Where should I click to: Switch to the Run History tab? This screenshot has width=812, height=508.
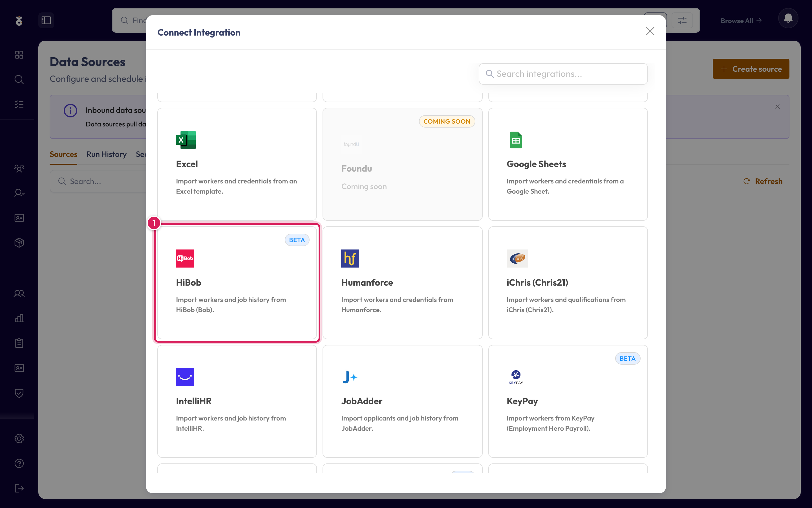(x=106, y=154)
